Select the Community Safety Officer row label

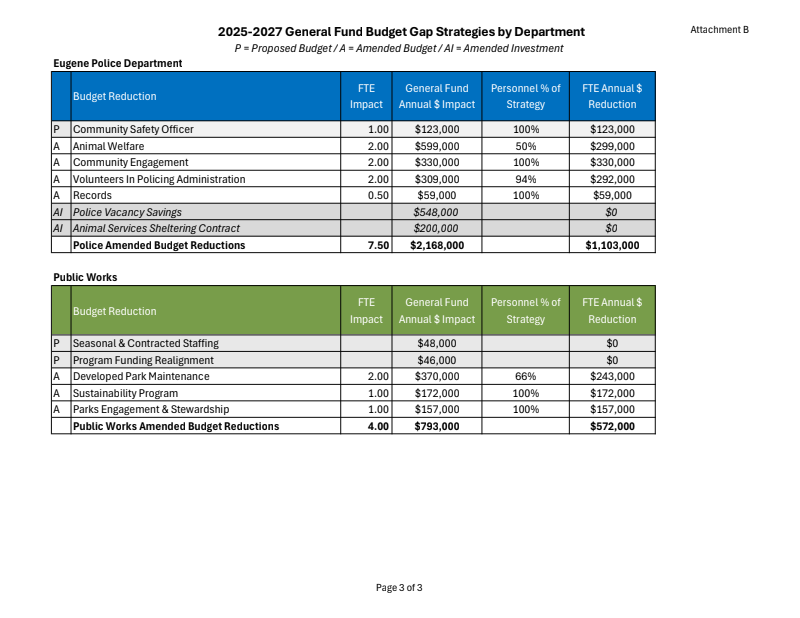(x=133, y=129)
